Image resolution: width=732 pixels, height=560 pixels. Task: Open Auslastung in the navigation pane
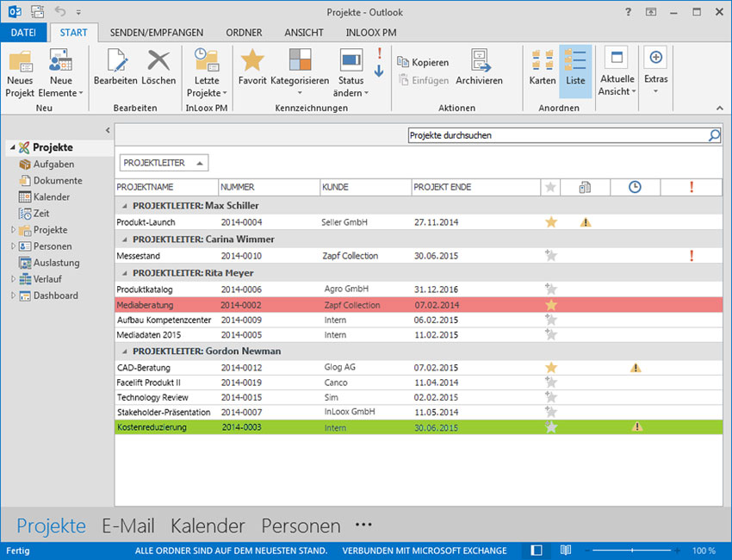pos(56,263)
